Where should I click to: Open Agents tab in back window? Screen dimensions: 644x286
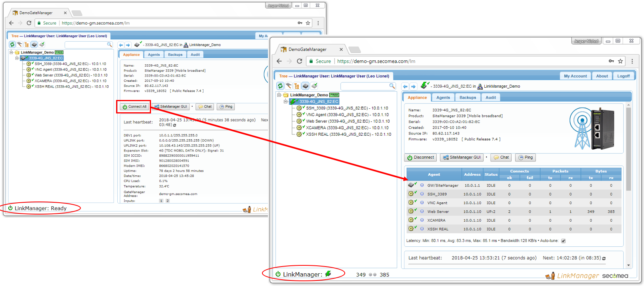(x=154, y=55)
